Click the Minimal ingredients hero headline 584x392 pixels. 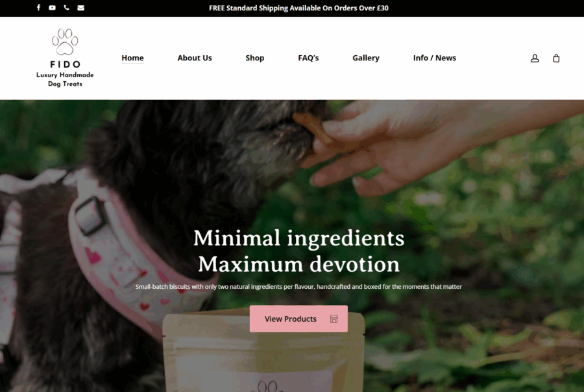coord(298,251)
